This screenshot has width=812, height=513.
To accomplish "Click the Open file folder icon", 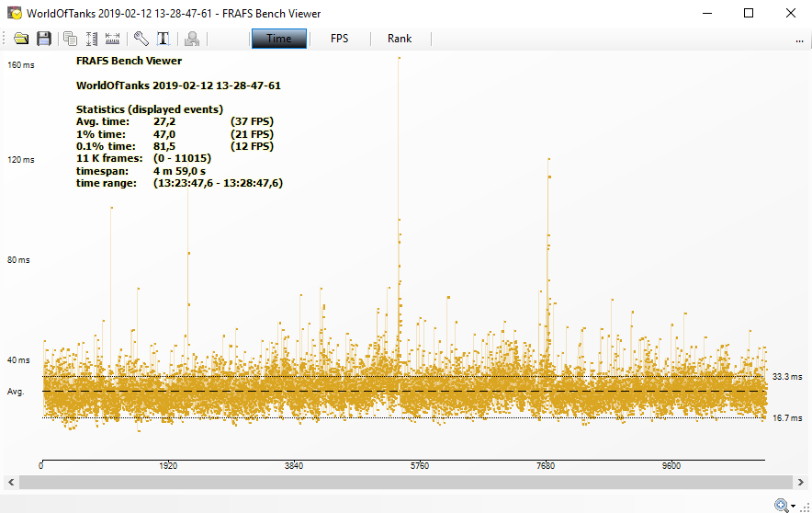I will [x=21, y=39].
